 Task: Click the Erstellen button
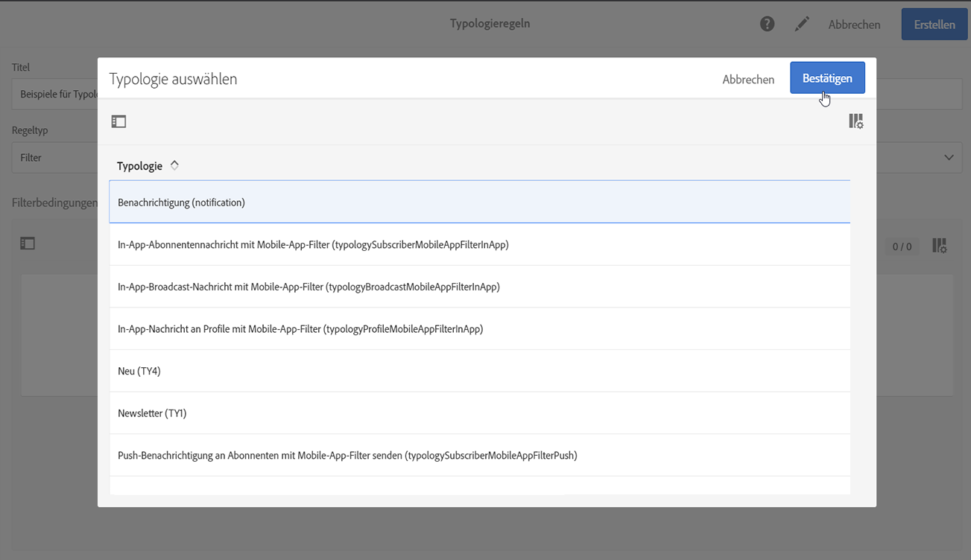[934, 25]
